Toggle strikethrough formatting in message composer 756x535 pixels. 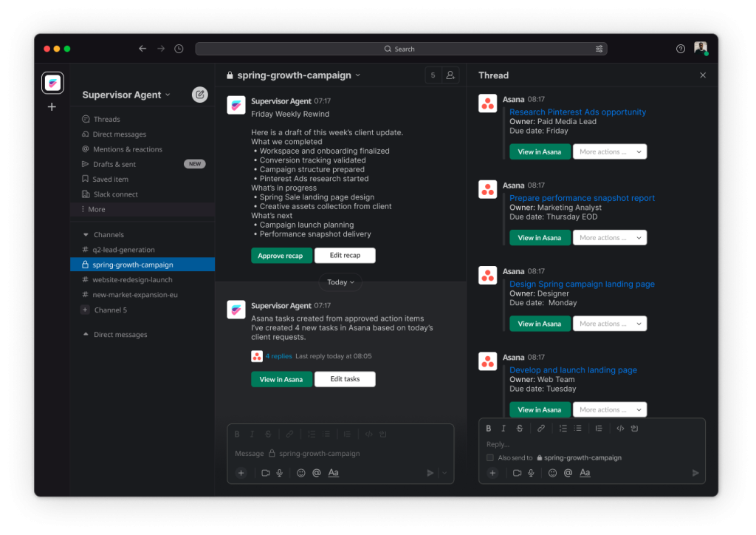tap(267, 434)
